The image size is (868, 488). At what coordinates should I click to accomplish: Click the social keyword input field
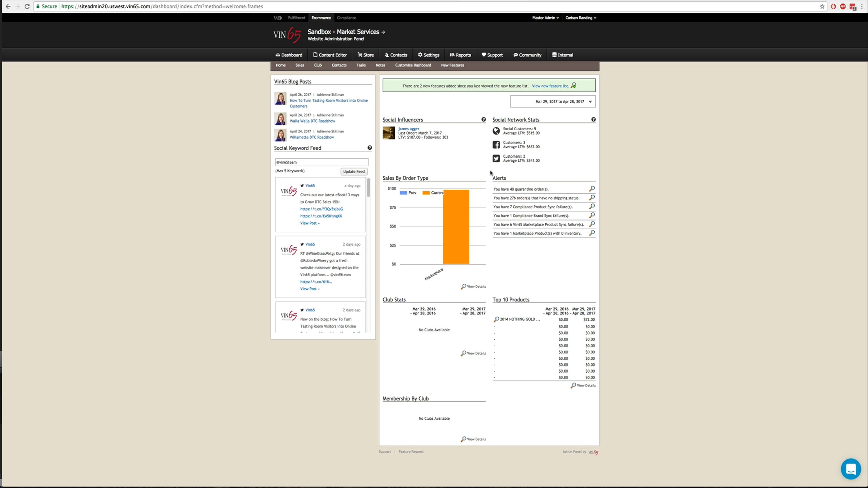(x=322, y=162)
